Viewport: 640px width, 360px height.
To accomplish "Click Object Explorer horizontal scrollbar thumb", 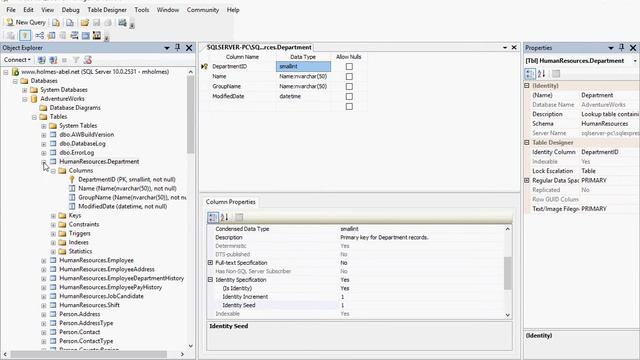I will tap(89, 354).
